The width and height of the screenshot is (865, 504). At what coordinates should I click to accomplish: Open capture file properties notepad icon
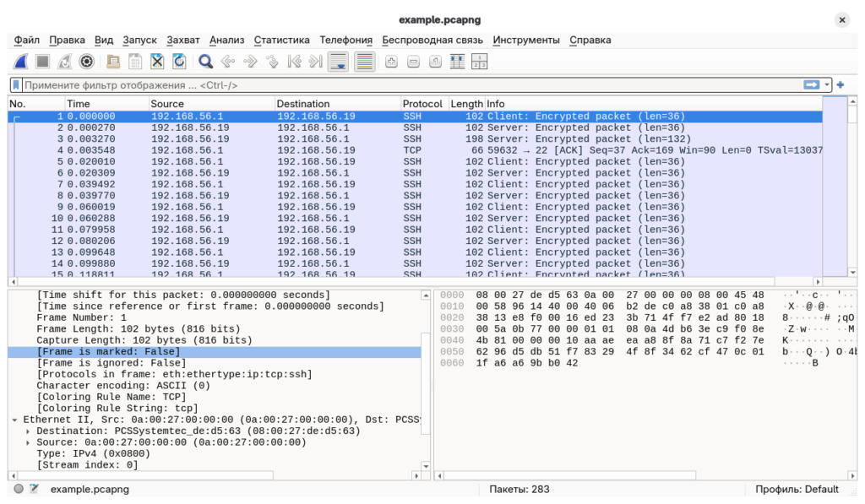pyautogui.click(x=34, y=489)
